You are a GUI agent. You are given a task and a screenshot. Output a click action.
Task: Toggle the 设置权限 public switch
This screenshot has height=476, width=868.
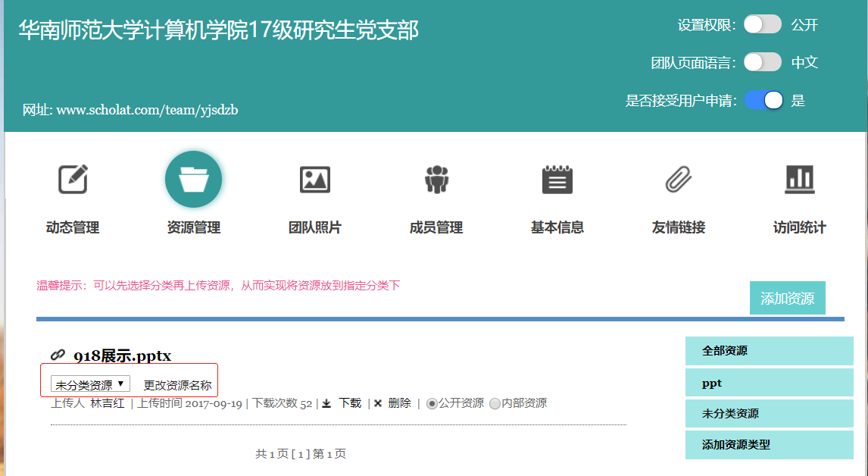tap(762, 24)
